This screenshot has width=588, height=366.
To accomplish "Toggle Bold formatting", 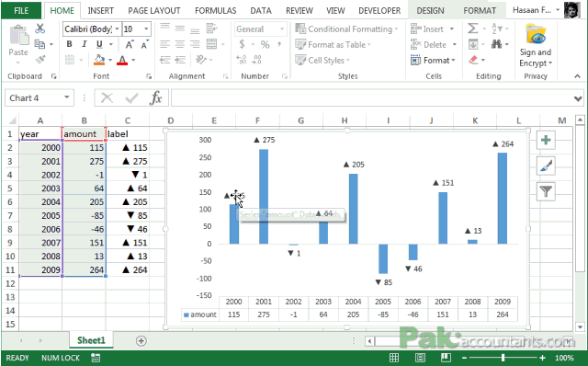I will coord(69,44).
